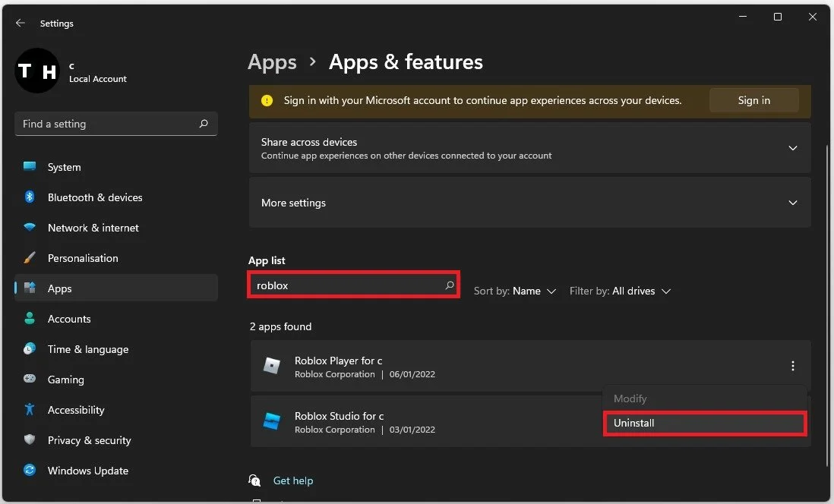
Task: Open the Bluetooth & devices icon
Action: tap(30, 197)
